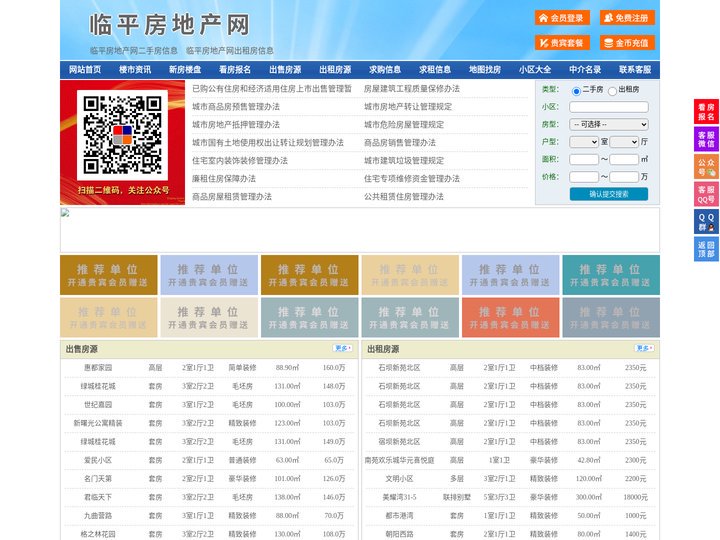Click the 会员登录 button
The image size is (720, 540).
[562, 18]
